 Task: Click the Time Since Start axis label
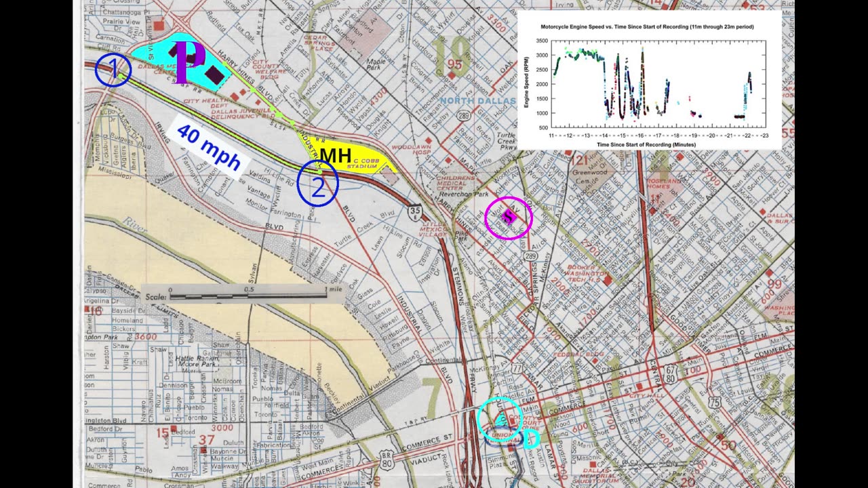point(647,144)
